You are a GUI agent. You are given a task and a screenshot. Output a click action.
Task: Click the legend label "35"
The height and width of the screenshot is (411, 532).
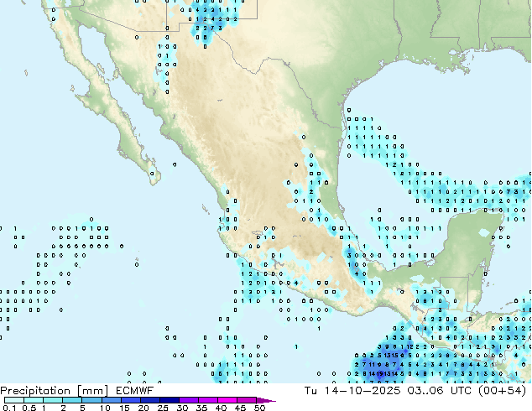pos(201,408)
